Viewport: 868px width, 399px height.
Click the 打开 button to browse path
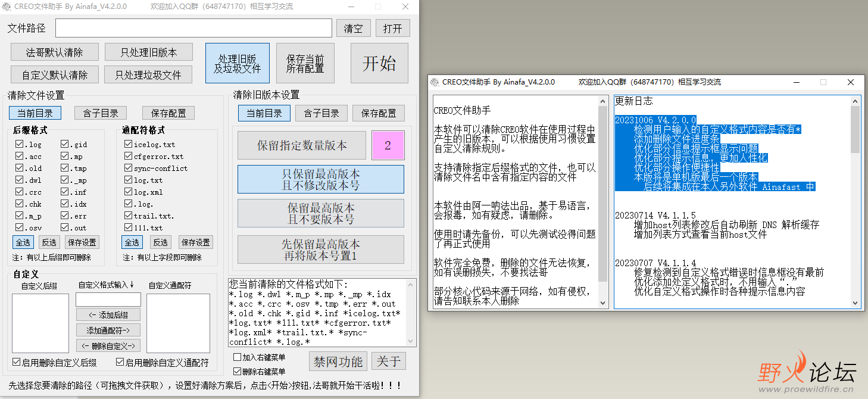393,28
